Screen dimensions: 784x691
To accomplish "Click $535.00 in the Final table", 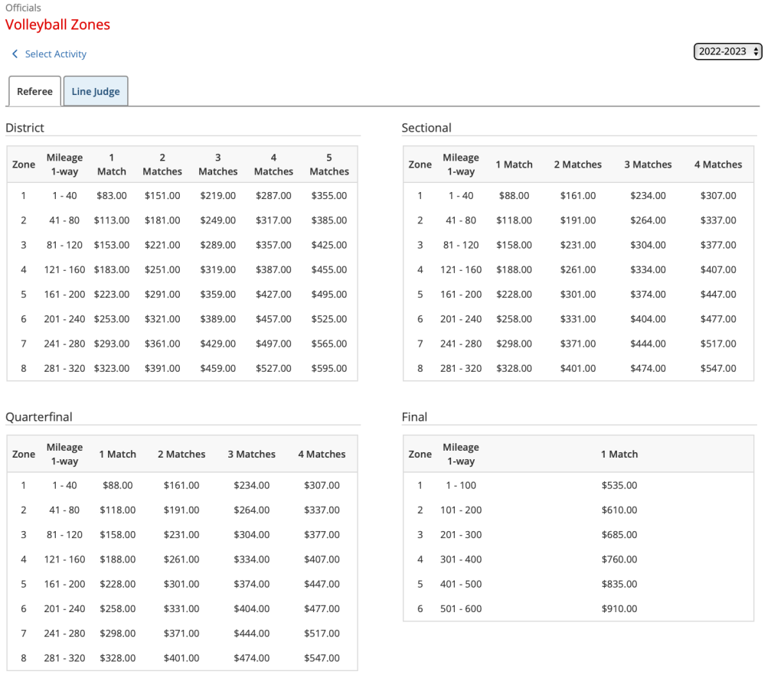I will (x=619, y=485).
